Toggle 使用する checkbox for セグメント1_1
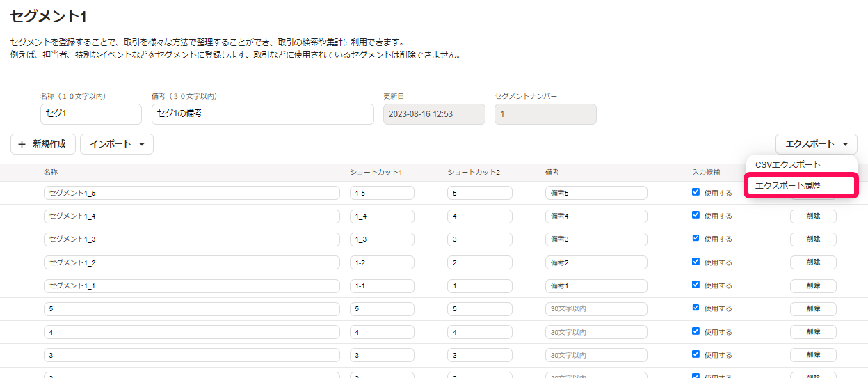This screenshot has height=378, width=868. click(x=696, y=285)
